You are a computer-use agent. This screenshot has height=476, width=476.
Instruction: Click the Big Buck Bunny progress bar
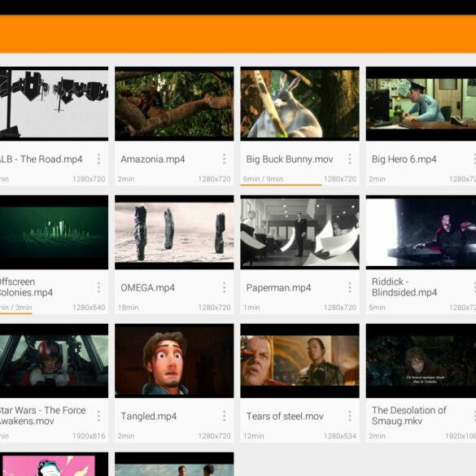(x=281, y=185)
